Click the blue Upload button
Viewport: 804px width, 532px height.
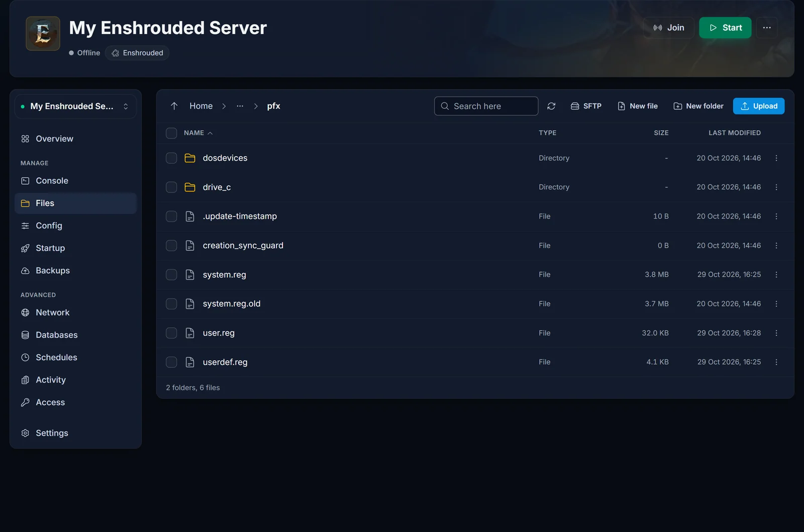pos(759,106)
